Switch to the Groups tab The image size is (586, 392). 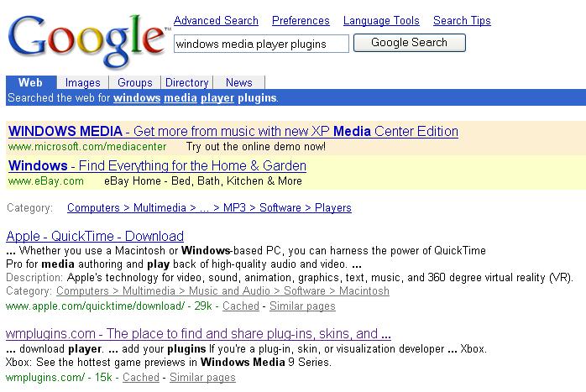135,82
